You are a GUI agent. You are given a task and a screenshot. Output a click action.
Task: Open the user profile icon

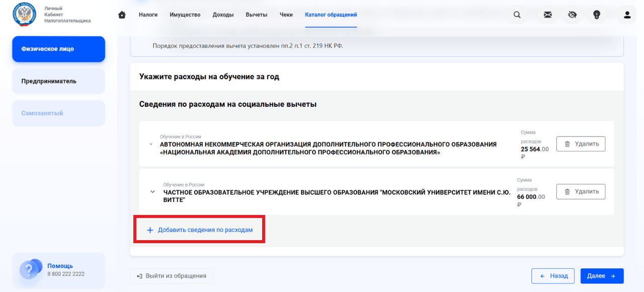point(627,15)
